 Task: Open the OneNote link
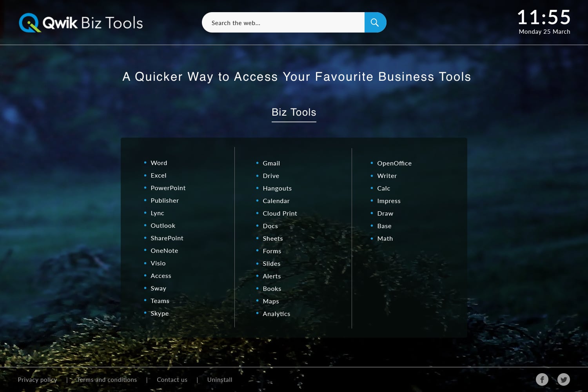point(164,250)
